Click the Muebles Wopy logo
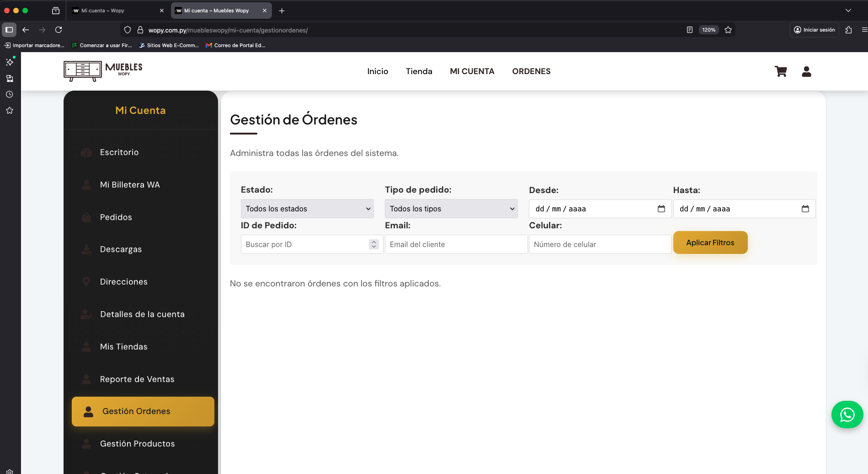The width and height of the screenshot is (868, 474). 103,71
